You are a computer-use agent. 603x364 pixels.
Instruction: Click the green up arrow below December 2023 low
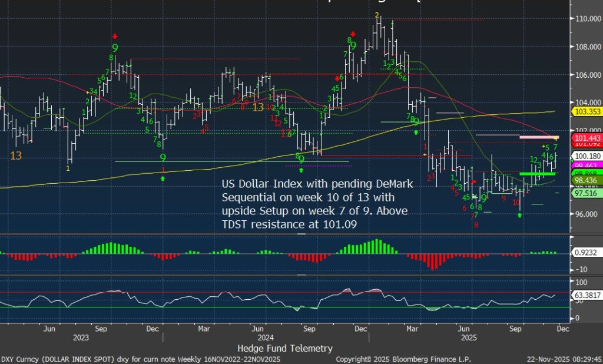(x=163, y=178)
